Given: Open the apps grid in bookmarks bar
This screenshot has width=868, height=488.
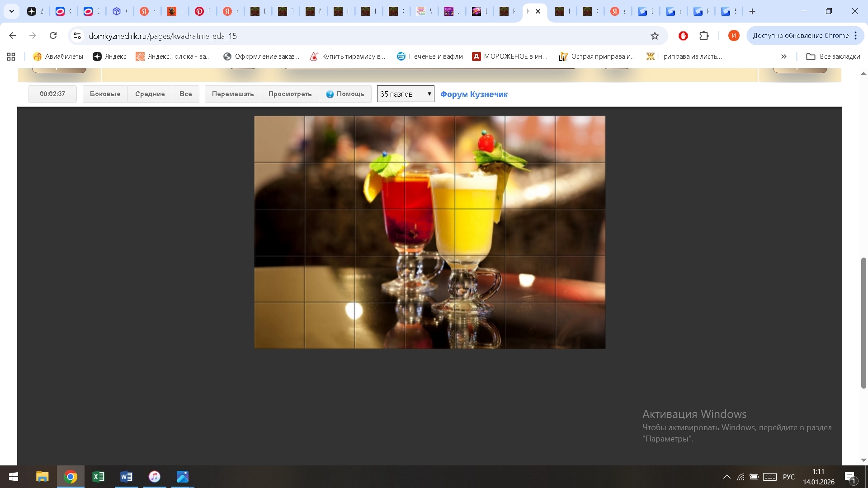Looking at the screenshot, I should pyautogui.click(x=11, y=56).
